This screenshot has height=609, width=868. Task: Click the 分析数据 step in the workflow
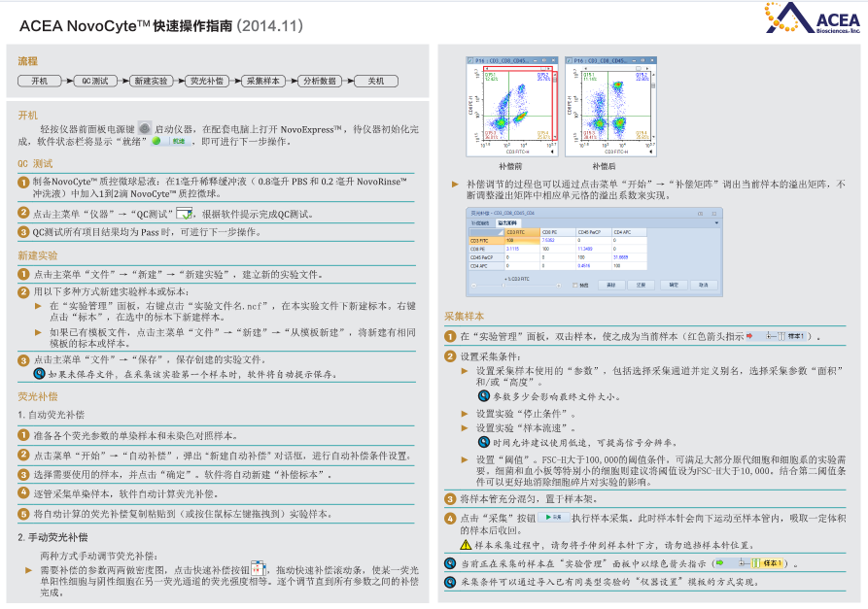(320, 81)
